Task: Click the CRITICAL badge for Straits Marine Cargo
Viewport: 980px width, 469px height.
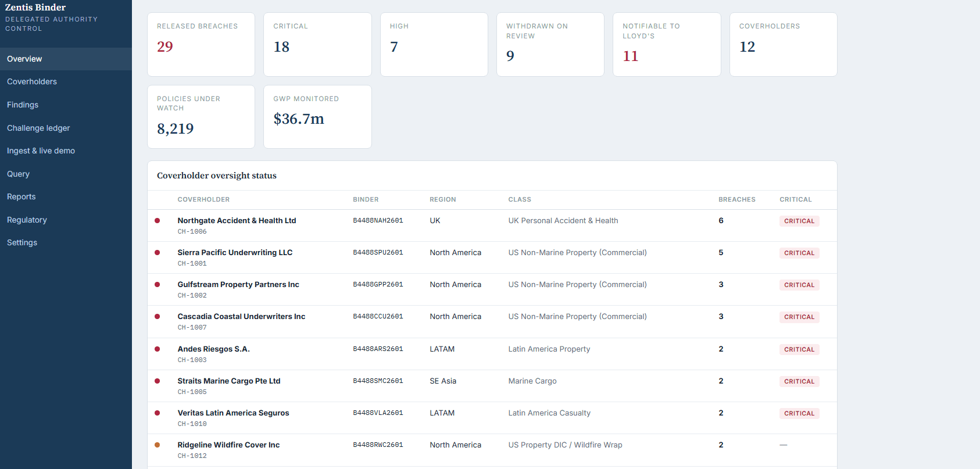Action: click(799, 381)
